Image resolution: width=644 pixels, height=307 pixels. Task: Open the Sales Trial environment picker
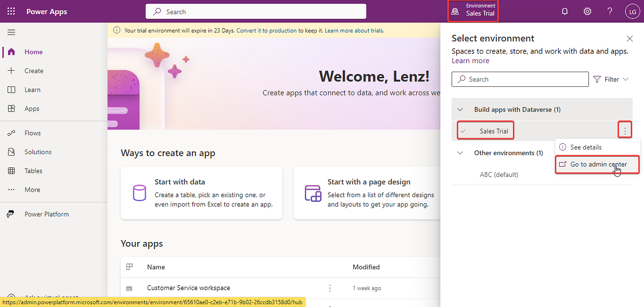pos(472,11)
